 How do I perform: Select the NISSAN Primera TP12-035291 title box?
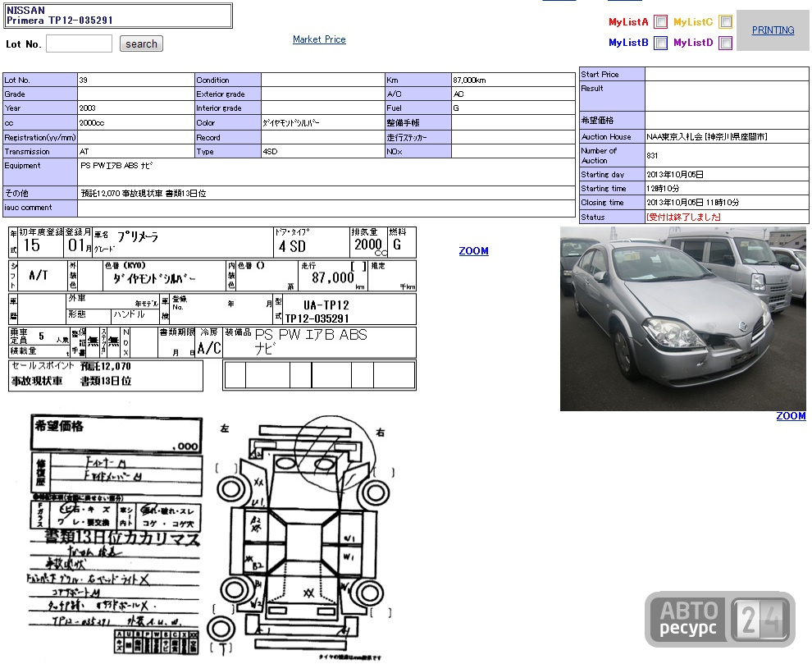pos(118,16)
